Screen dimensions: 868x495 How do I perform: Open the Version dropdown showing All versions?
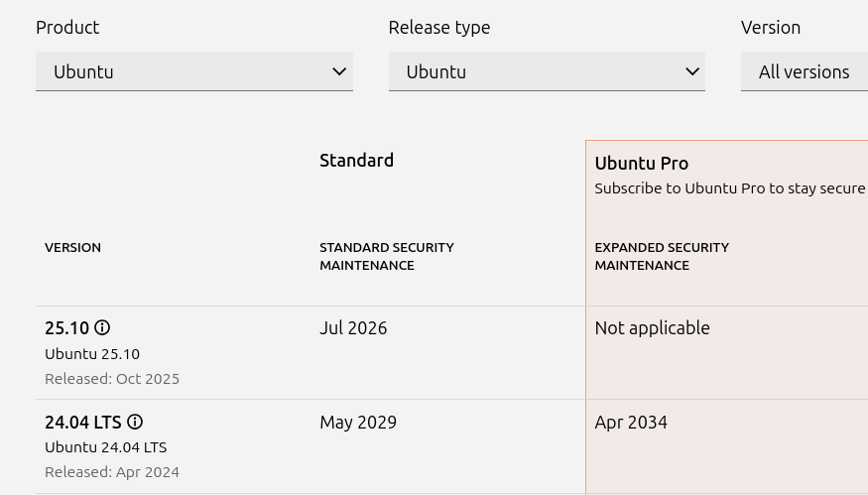point(805,71)
